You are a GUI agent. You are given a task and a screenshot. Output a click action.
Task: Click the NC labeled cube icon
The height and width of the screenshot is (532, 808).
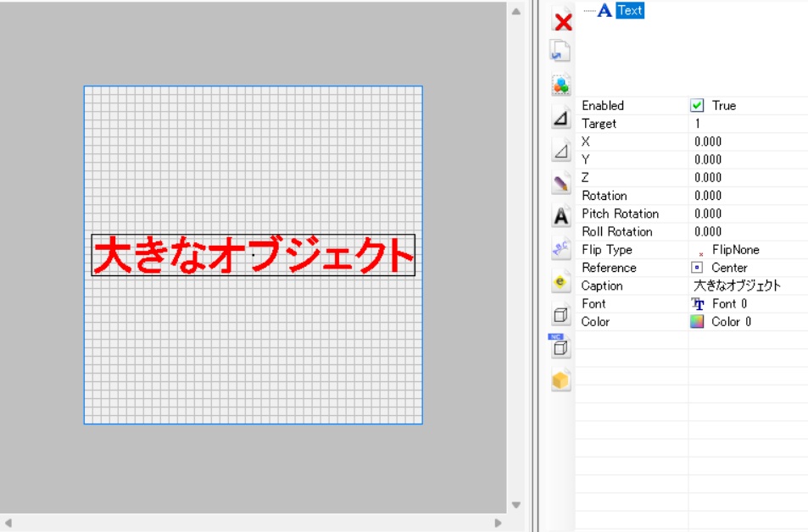coord(559,346)
